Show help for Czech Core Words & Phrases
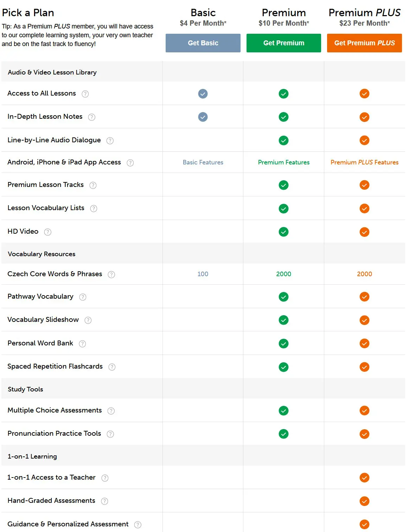Viewport: 415px width, 532px height. [x=111, y=274]
